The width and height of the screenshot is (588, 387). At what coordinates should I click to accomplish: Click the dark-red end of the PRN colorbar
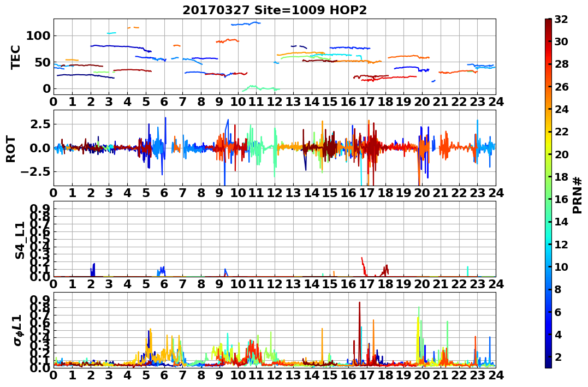[548, 21]
